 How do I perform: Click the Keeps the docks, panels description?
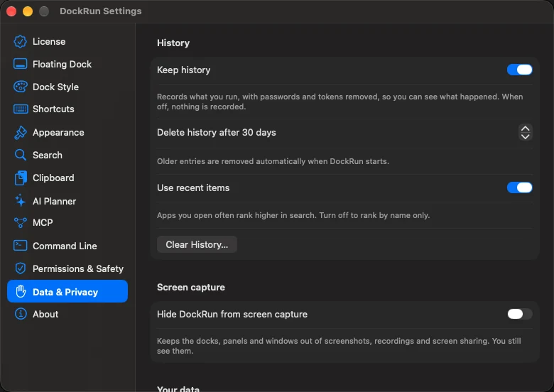[339, 346]
